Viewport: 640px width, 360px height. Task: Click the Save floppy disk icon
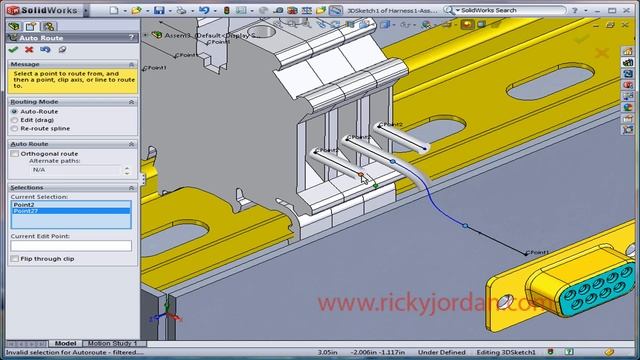(159, 10)
